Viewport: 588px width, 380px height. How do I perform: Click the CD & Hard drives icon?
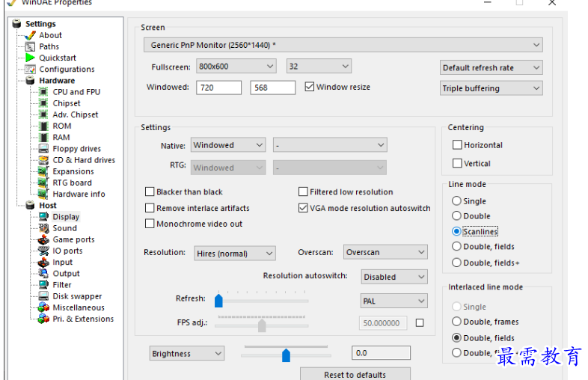[43, 160]
